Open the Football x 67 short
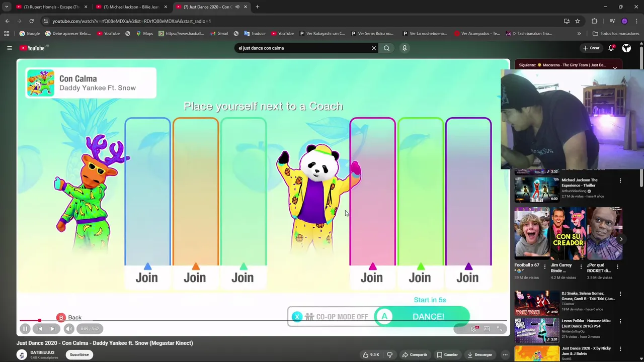644x362 pixels. [531, 233]
